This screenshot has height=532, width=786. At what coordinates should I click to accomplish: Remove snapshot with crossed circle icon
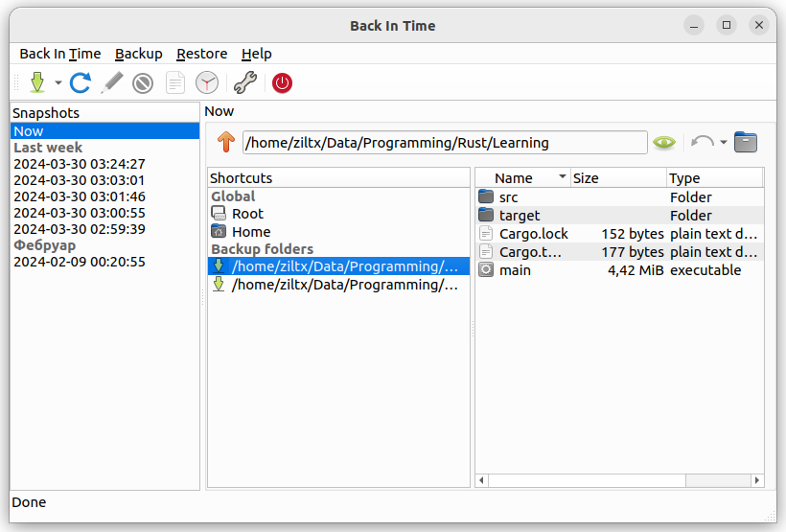pyautogui.click(x=143, y=83)
